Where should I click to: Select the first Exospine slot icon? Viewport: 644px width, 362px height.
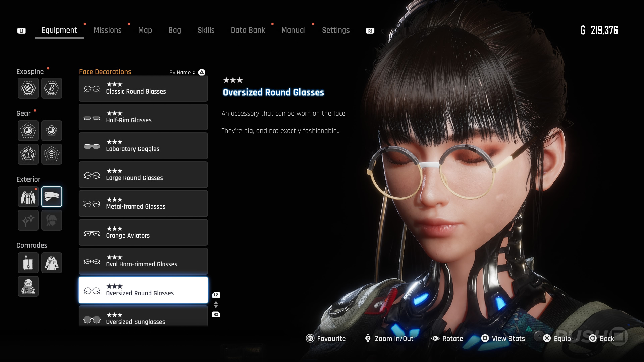pos(28,88)
